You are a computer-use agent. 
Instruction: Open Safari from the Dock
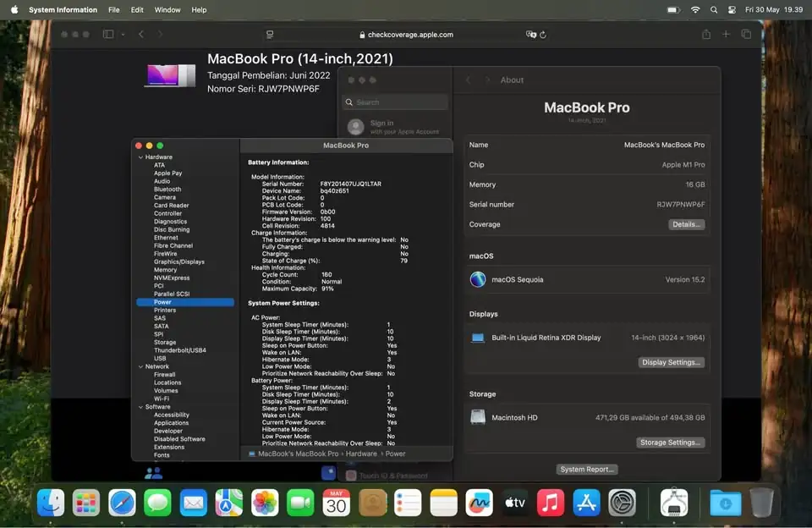click(122, 503)
